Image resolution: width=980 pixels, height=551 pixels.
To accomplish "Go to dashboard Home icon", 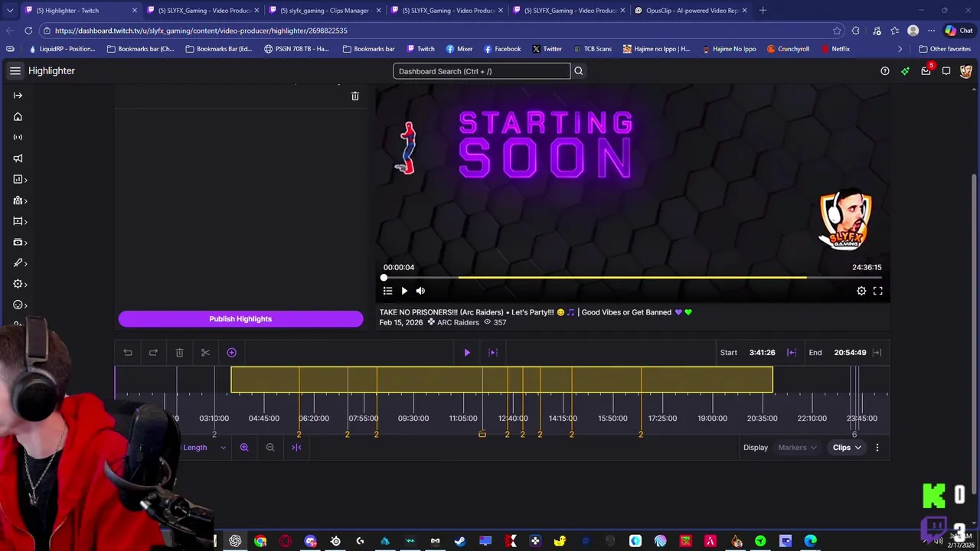I will (18, 116).
